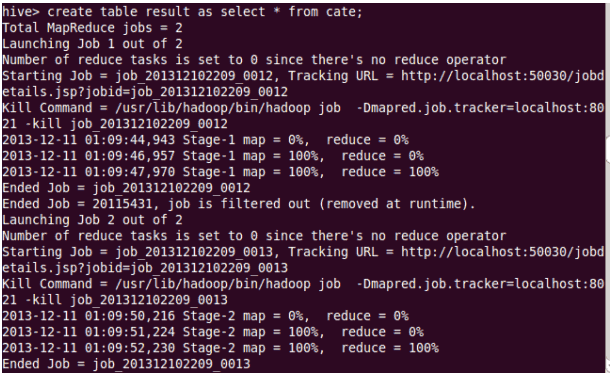Screen dimensions: 612x375
Task: Click the first Kill Command line text
Action: click(x=303, y=108)
